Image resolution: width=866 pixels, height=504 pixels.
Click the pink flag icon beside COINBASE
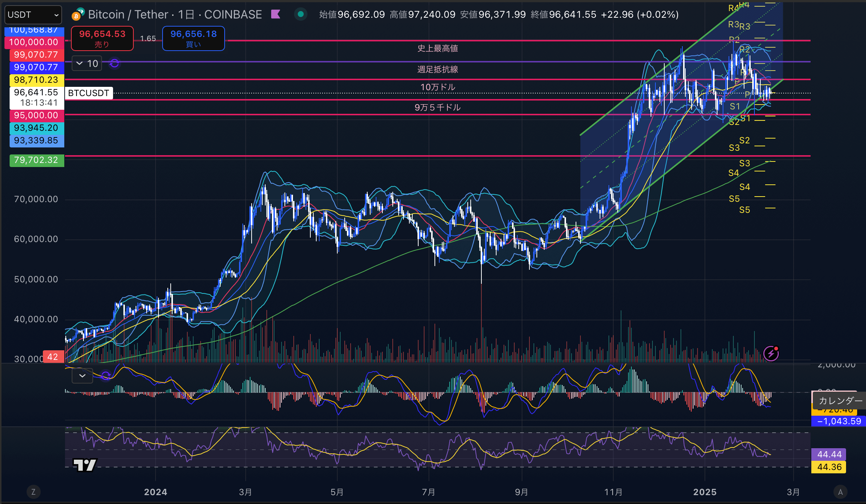point(276,14)
